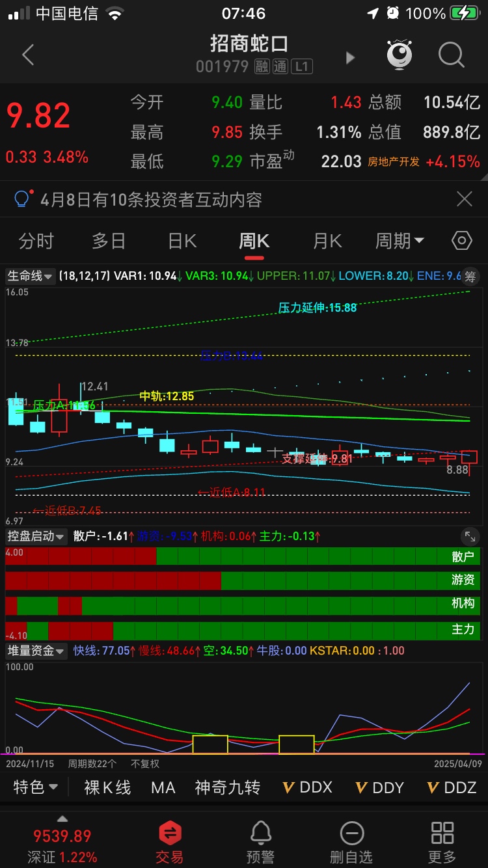Select MA indicator
This screenshot has height=868, width=488.
click(x=163, y=787)
